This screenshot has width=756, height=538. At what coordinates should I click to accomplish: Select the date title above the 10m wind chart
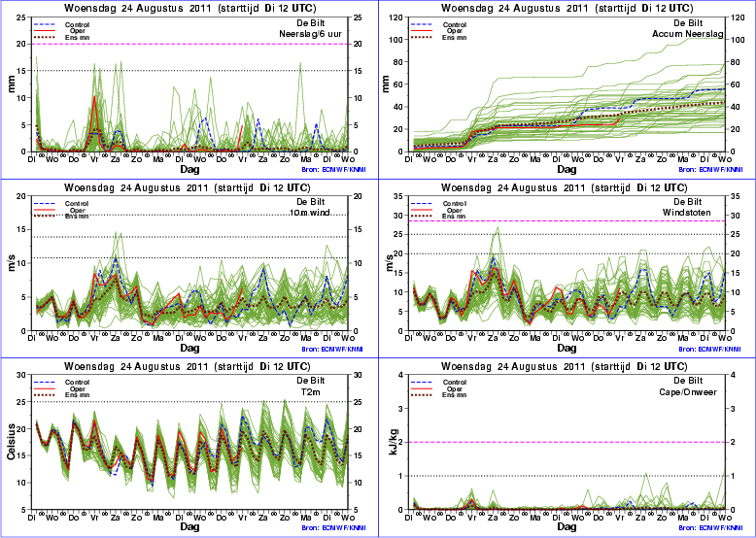point(188,187)
